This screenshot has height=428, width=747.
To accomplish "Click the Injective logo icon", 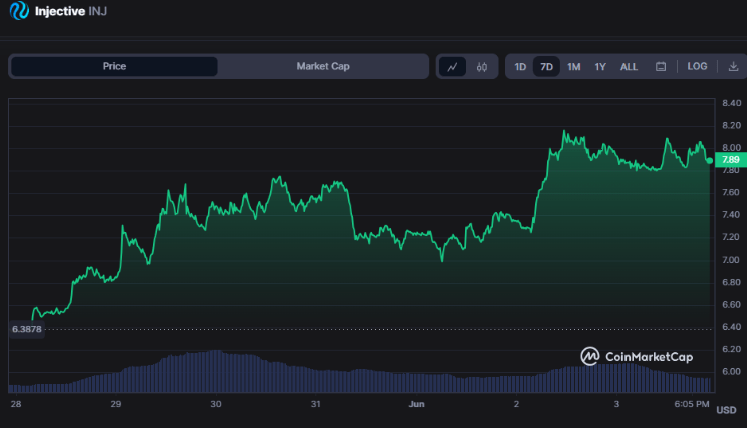I will click(20, 10).
